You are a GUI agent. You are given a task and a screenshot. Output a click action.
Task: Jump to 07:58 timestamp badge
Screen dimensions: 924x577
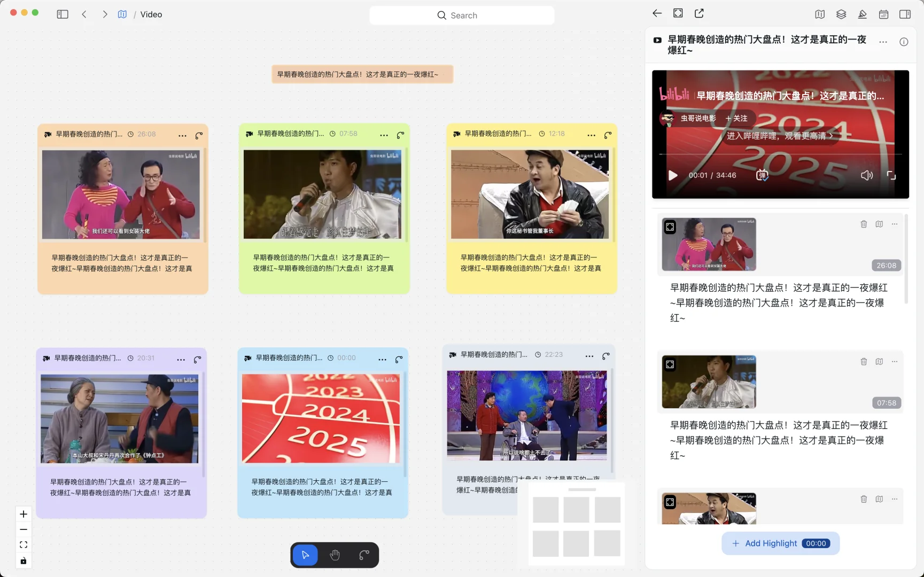[886, 403]
